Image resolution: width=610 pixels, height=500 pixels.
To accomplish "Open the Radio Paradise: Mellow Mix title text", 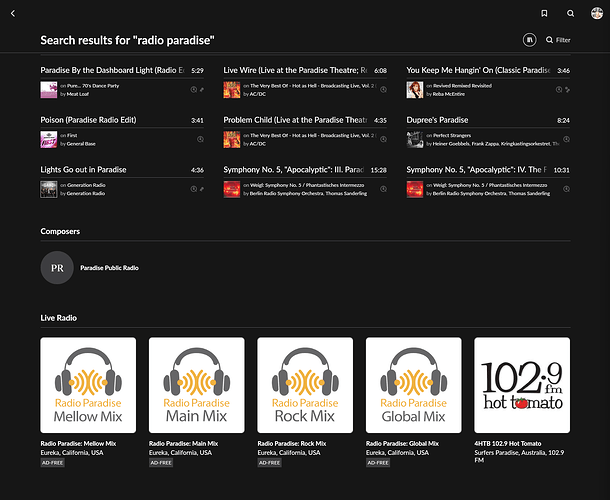I will click(78, 444).
